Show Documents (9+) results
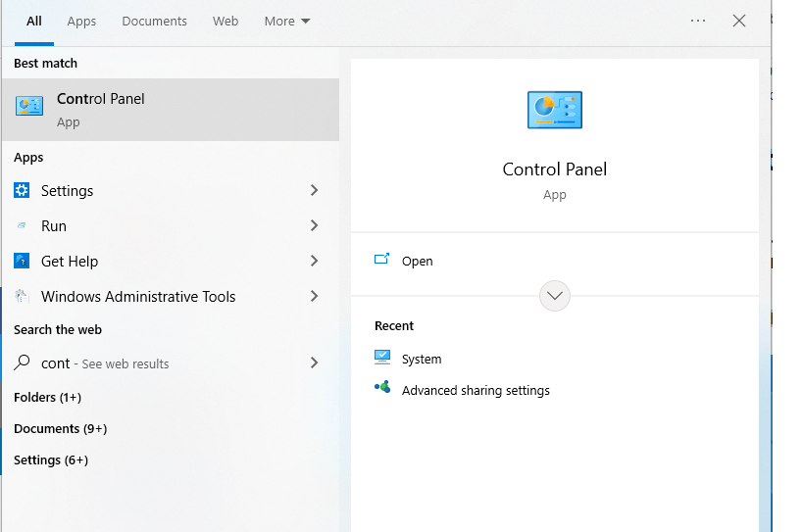The image size is (803, 532). point(61,429)
